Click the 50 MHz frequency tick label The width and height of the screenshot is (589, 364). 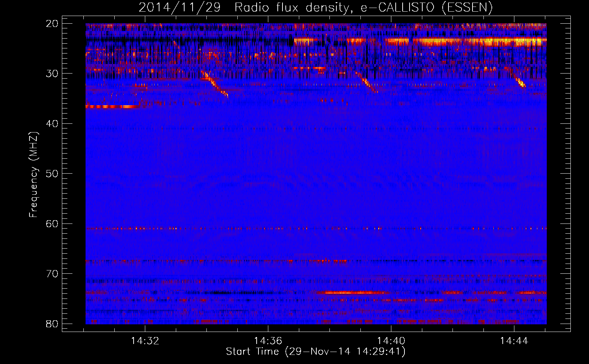[x=52, y=174]
